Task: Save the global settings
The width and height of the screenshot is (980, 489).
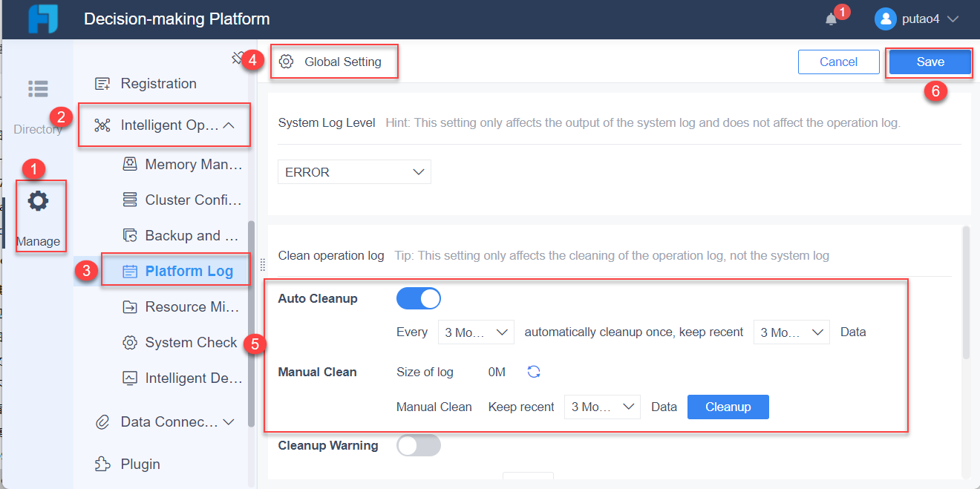Action: (930, 62)
